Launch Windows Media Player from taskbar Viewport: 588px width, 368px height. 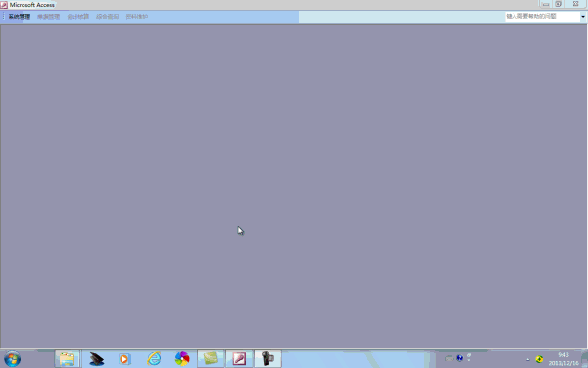[x=124, y=359]
